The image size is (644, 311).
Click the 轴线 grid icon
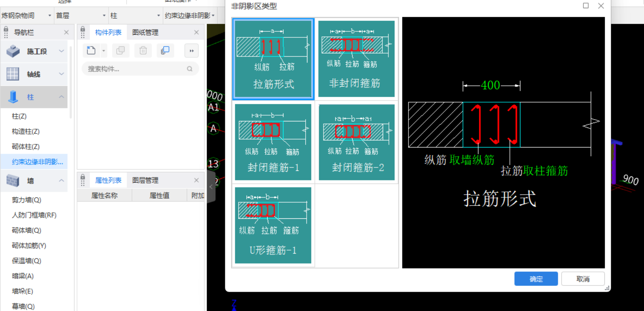coord(13,74)
